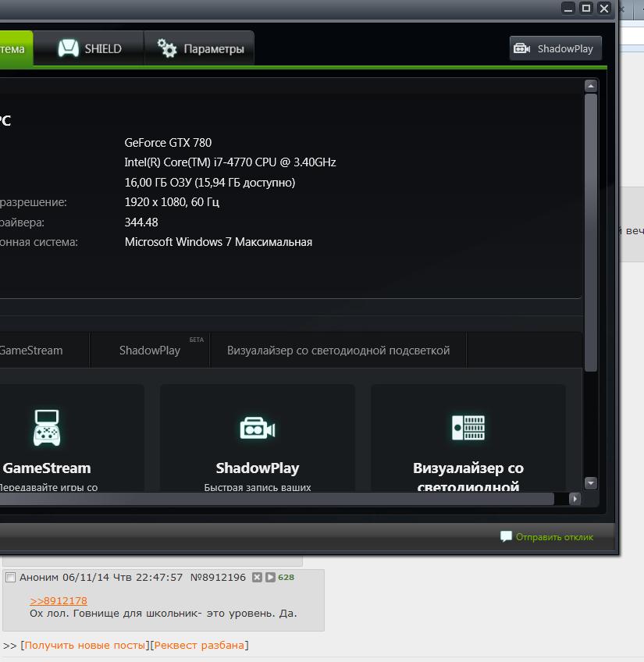
Task: Follow the >>8912178 reply link
Action: 59,600
